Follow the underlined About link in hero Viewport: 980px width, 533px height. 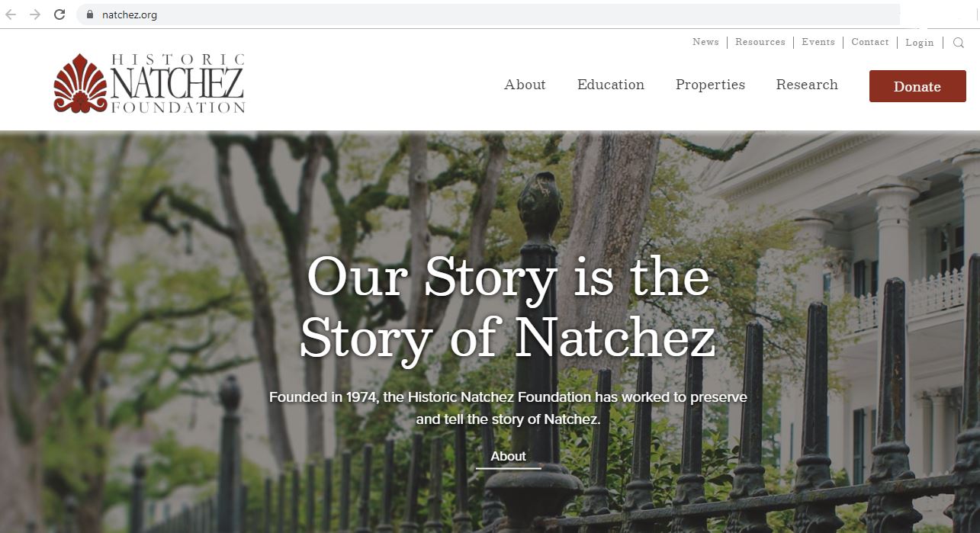[508, 457]
